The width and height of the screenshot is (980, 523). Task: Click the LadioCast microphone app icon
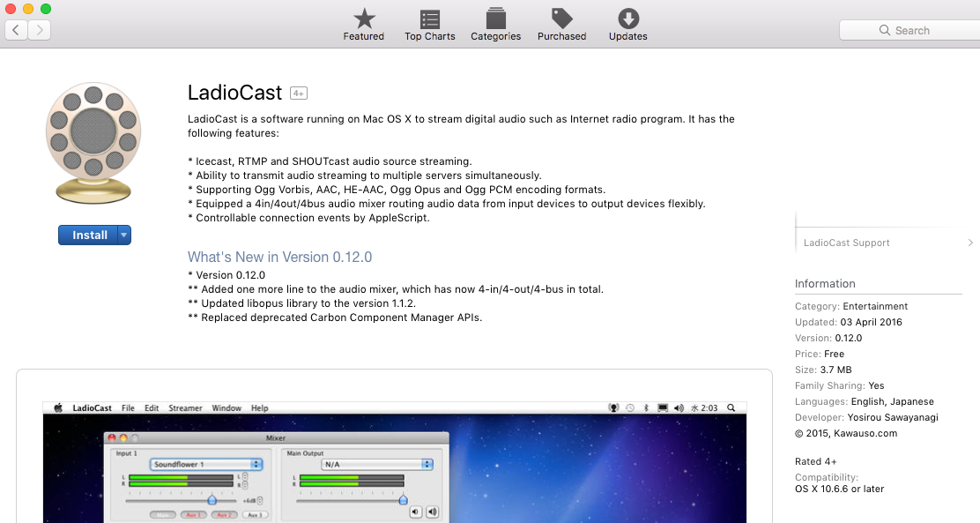93,143
